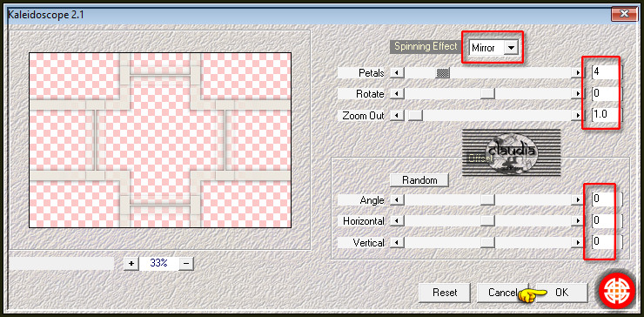Click the Horizontal slider thumb

[487, 221]
